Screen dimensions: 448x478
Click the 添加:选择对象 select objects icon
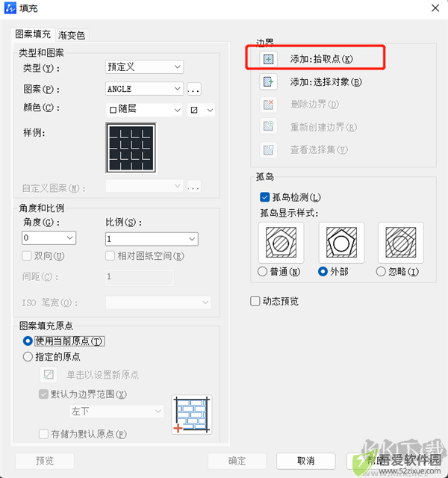tap(268, 81)
